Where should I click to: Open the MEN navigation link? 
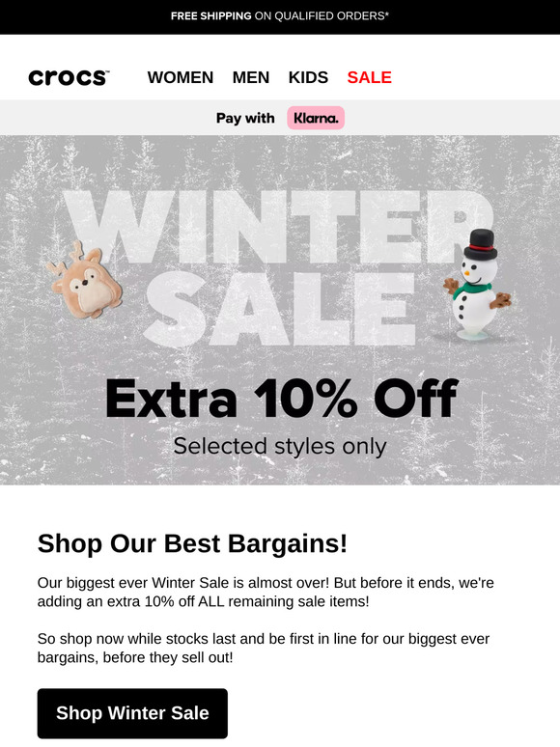point(251,77)
